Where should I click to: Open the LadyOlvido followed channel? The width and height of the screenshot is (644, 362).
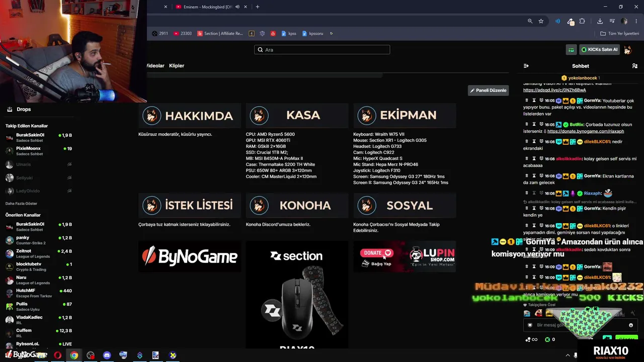pos(39,191)
